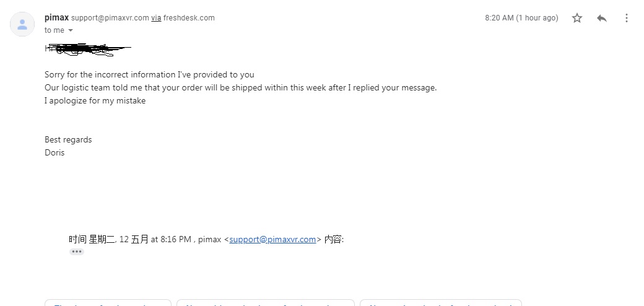Image resolution: width=644 pixels, height=306 pixels.
Task: Click the sender avatar picture
Action: pos(22,24)
